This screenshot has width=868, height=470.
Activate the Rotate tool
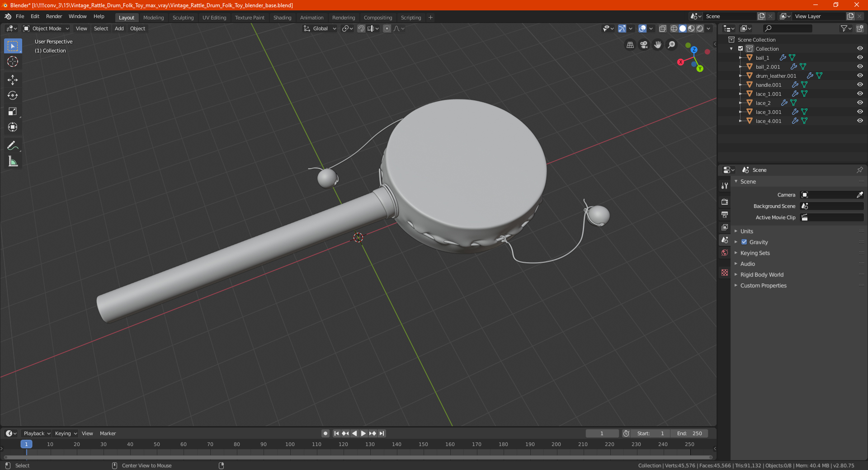click(13, 96)
